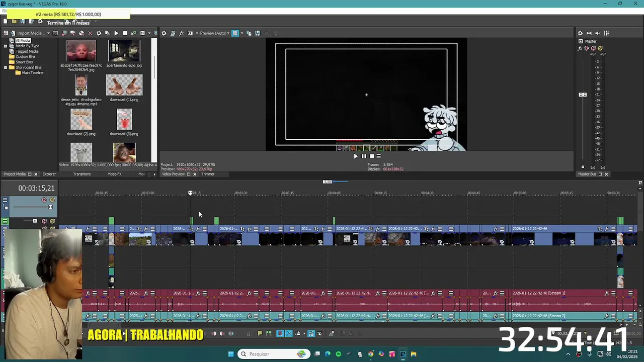The height and width of the screenshot is (362, 644).
Task: Mute video track 1
Action: tap(44, 200)
